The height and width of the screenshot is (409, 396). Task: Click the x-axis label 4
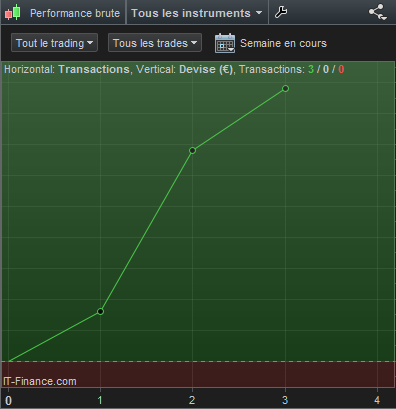click(x=377, y=400)
